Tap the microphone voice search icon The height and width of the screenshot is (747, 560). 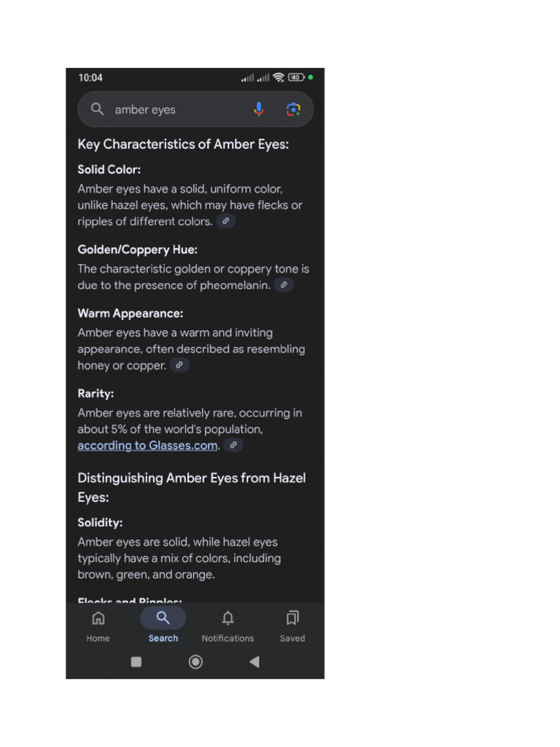point(259,109)
